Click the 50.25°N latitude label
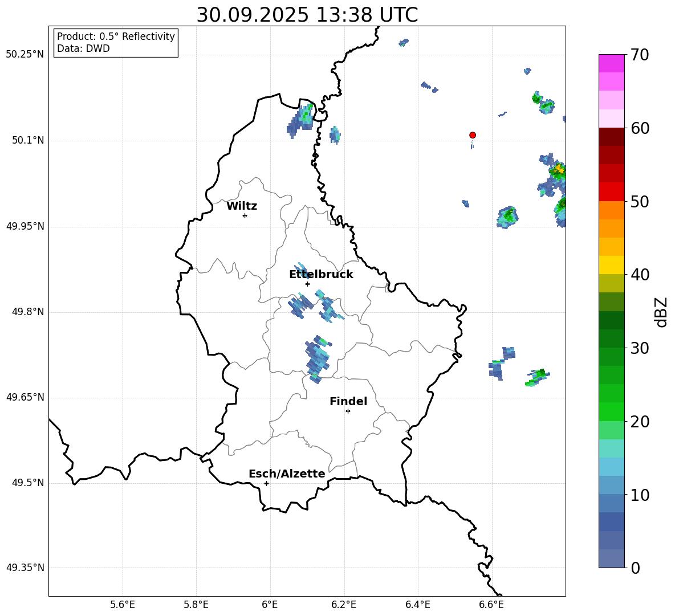The width and height of the screenshot is (675, 616). point(25,55)
